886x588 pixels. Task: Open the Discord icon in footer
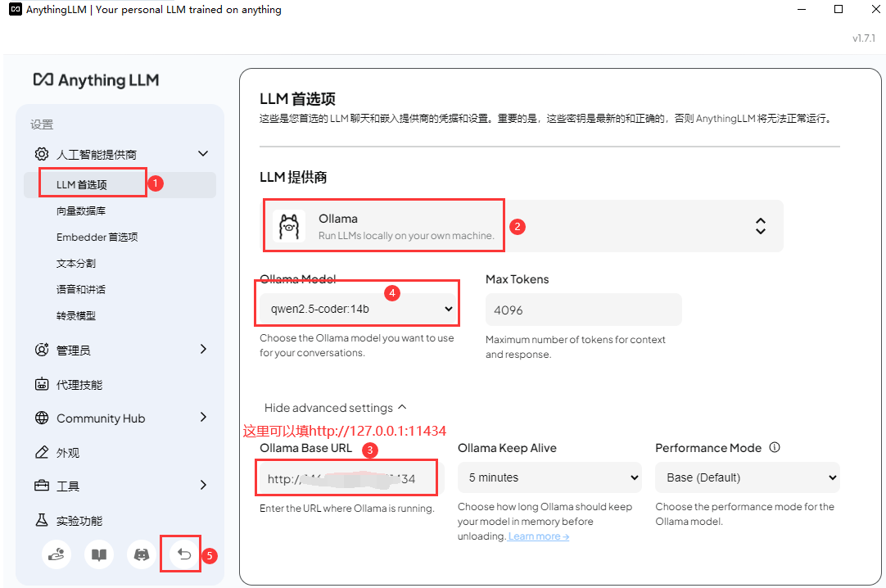coord(142,554)
